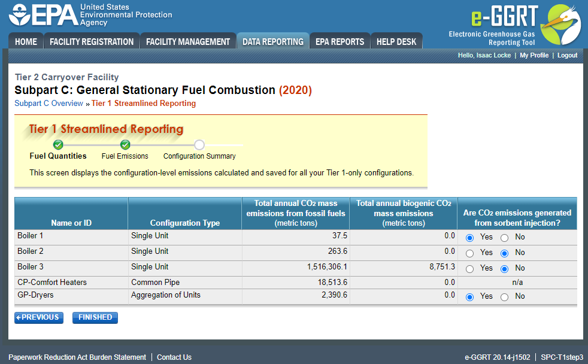This screenshot has width=588, height=364.
Task: Click the Aggregation of Units cell
Action: pos(185,296)
